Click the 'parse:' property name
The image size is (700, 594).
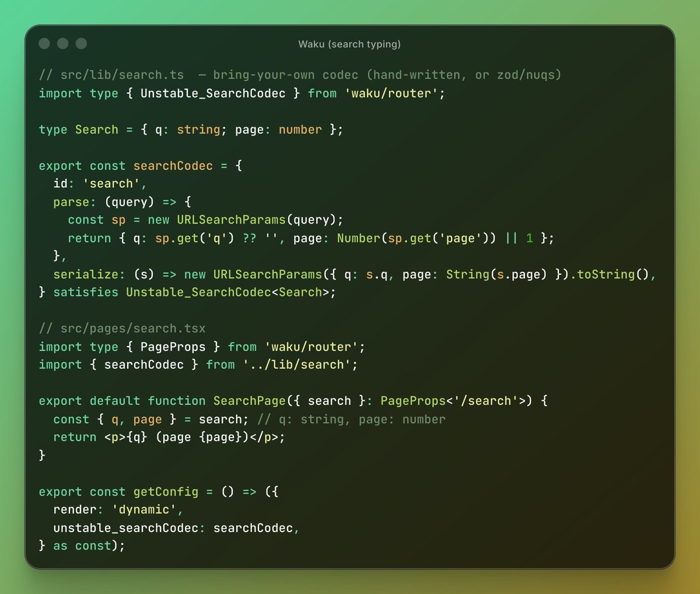[75, 202]
